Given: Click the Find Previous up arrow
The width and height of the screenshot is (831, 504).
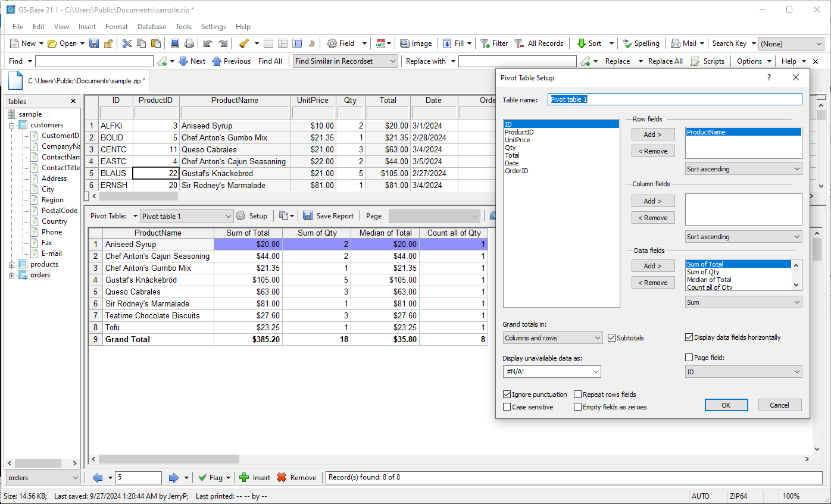Looking at the screenshot, I should tap(217, 61).
